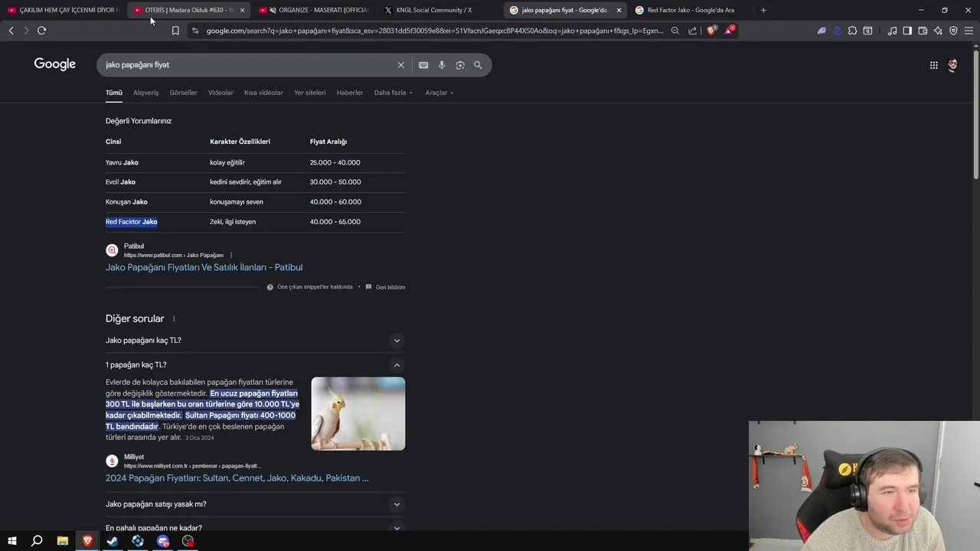The width and height of the screenshot is (980, 551).
Task: Submit search with the magnifier button
Action: [478, 65]
